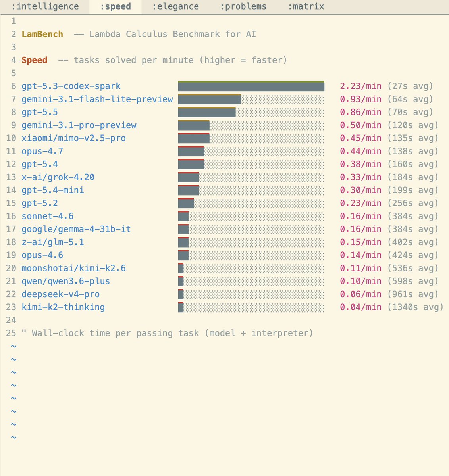
Task: Click the 0.23/min speed value
Action: tap(360, 203)
